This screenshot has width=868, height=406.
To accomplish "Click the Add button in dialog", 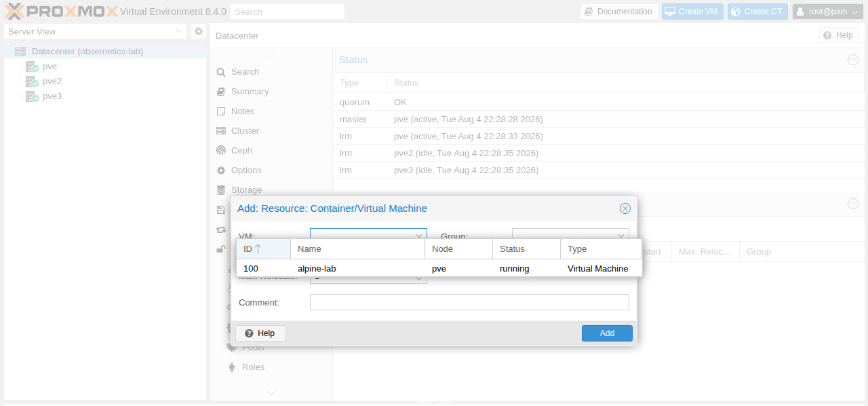I will pyautogui.click(x=607, y=333).
